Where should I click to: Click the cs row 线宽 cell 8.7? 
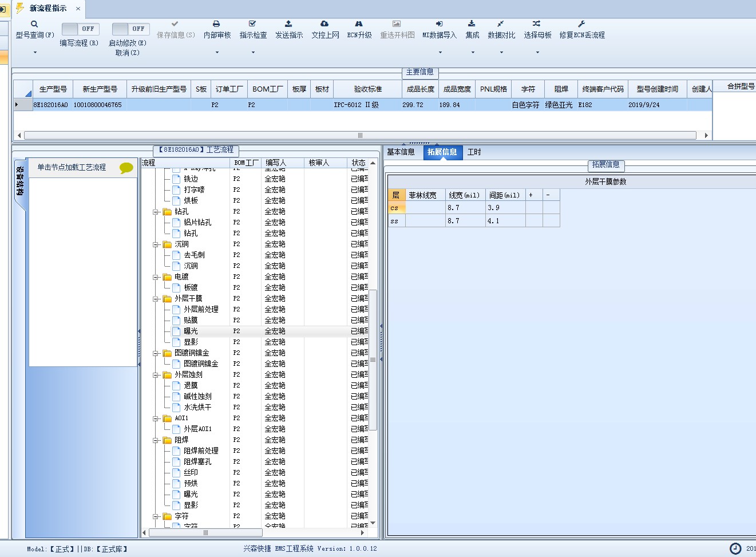coord(465,208)
